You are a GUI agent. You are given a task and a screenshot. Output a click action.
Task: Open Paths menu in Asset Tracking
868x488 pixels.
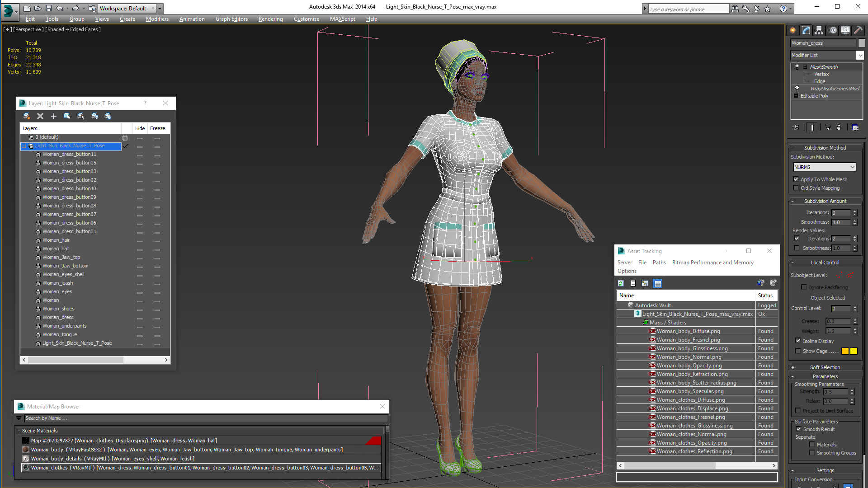pos(659,263)
